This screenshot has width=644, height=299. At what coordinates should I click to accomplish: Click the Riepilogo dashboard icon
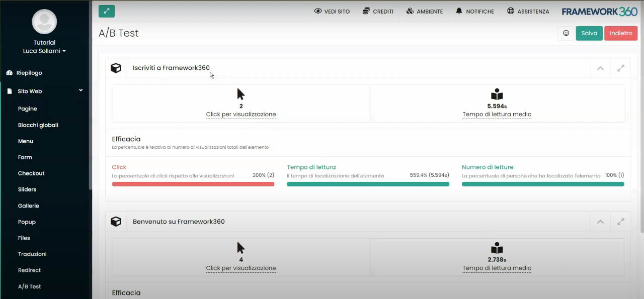pyautogui.click(x=10, y=73)
